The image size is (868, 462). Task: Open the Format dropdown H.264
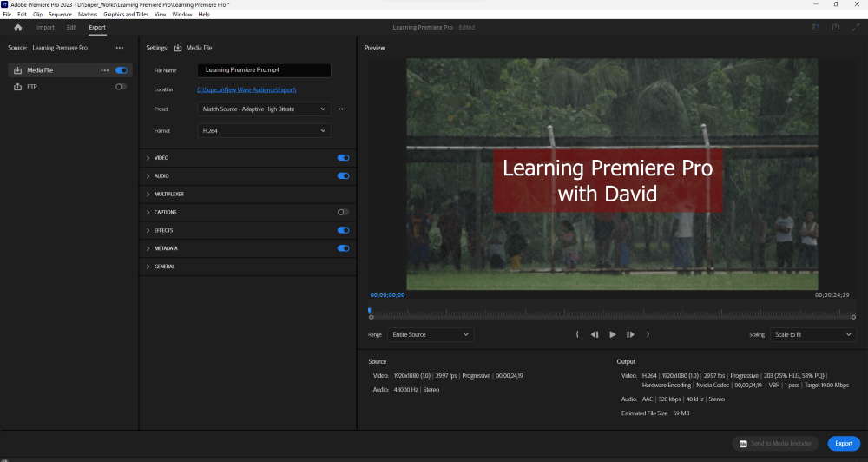point(264,131)
